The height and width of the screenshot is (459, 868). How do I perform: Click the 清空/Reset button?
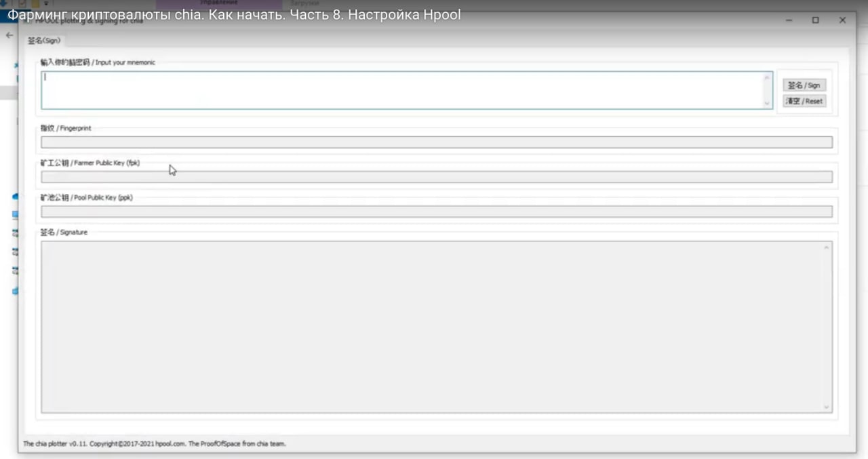point(804,101)
